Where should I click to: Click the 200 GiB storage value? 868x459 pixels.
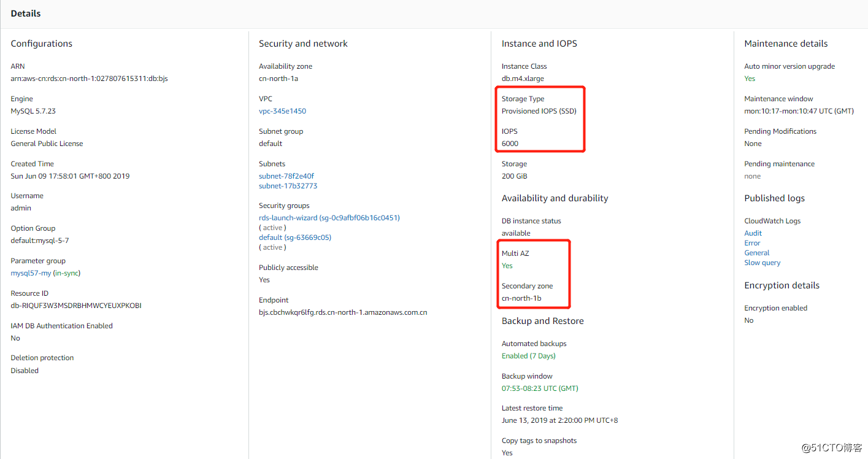point(515,176)
